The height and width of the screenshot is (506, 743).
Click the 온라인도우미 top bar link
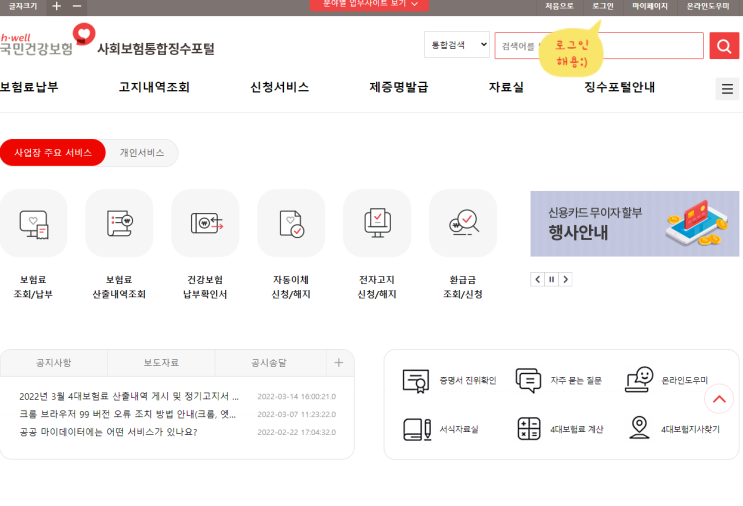click(x=708, y=6)
